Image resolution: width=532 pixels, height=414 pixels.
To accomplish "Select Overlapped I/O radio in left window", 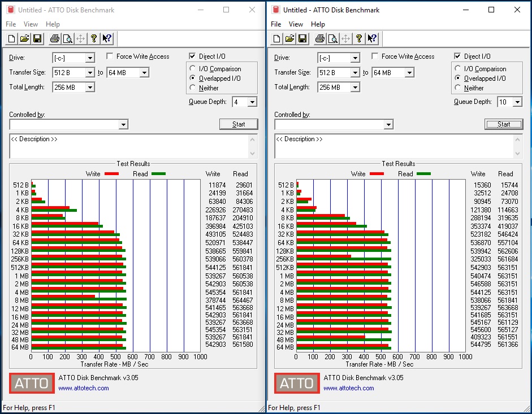I will click(192, 78).
